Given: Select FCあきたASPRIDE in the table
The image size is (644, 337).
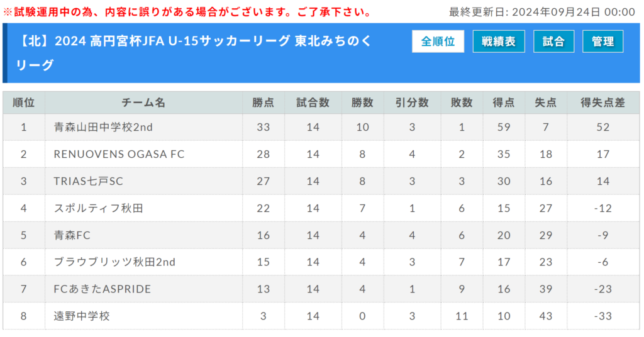Looking at the screenshot, I should click(x=103, y=289).
